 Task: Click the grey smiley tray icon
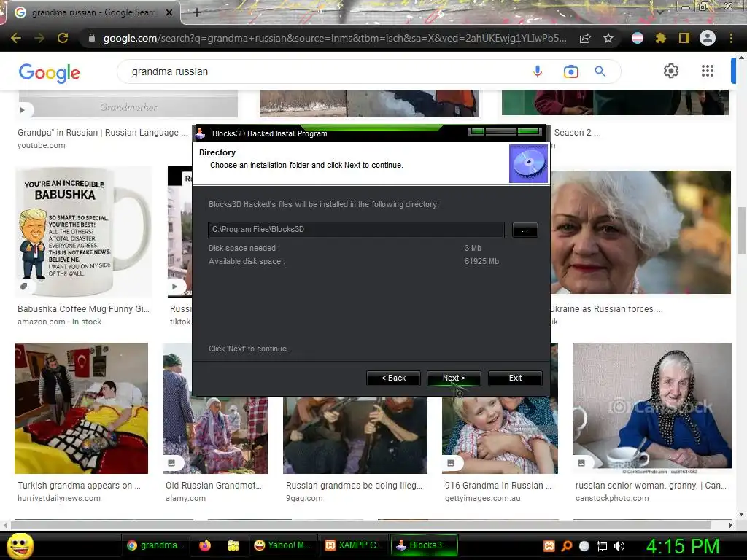pyautogui.click(x=584, y=546)
